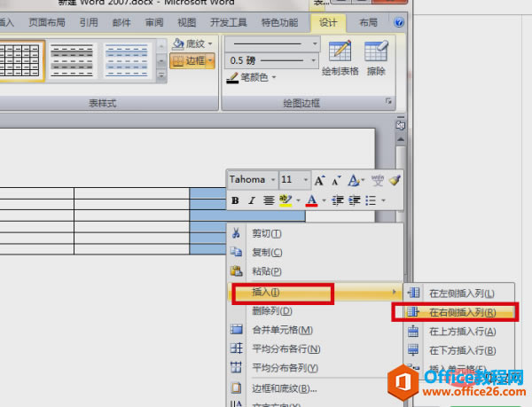The height and width of the screenshot is (407, 532).
Task: Expand the 0.5 磅 pen weight dropdown
Action: (x=313, y=60)
